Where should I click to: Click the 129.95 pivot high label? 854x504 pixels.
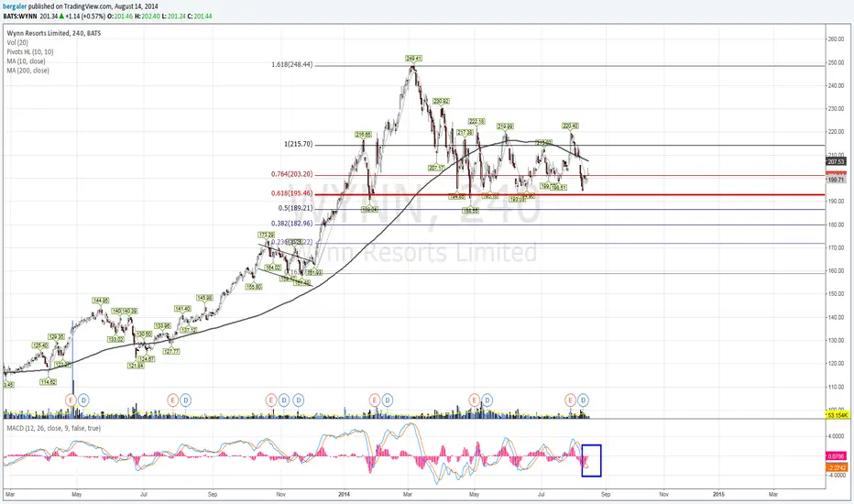point(57,336)
